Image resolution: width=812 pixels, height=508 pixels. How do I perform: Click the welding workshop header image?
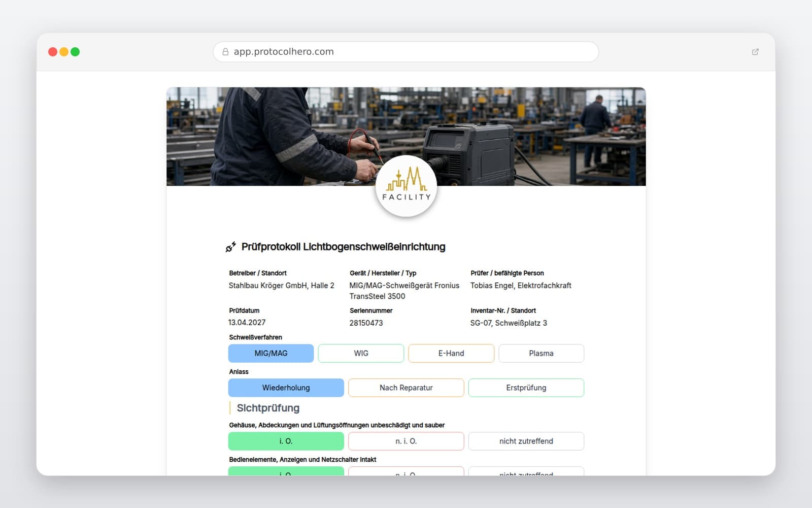click(406, 137)
